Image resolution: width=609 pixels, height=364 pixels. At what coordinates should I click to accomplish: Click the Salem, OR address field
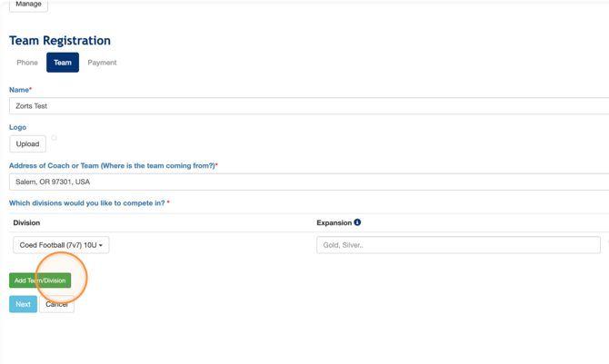point(309,182)
